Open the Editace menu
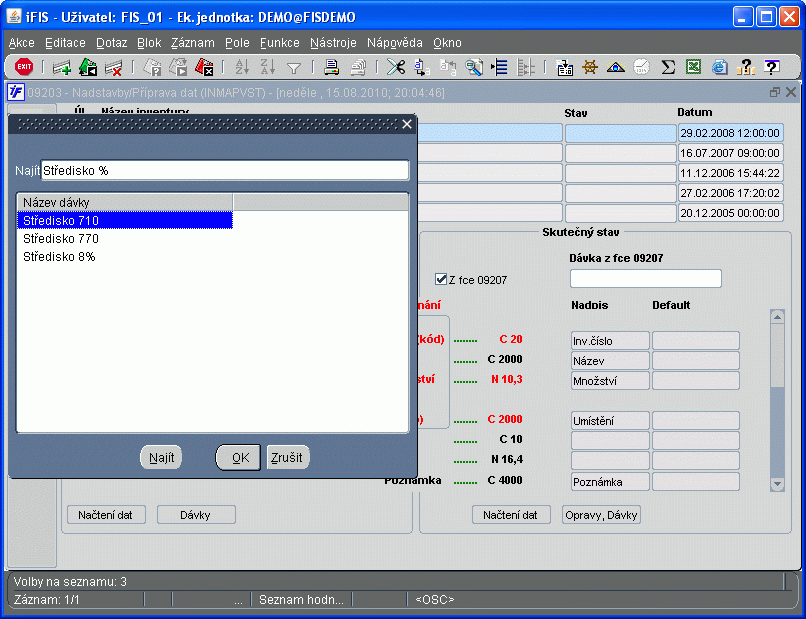 point(65,43)
